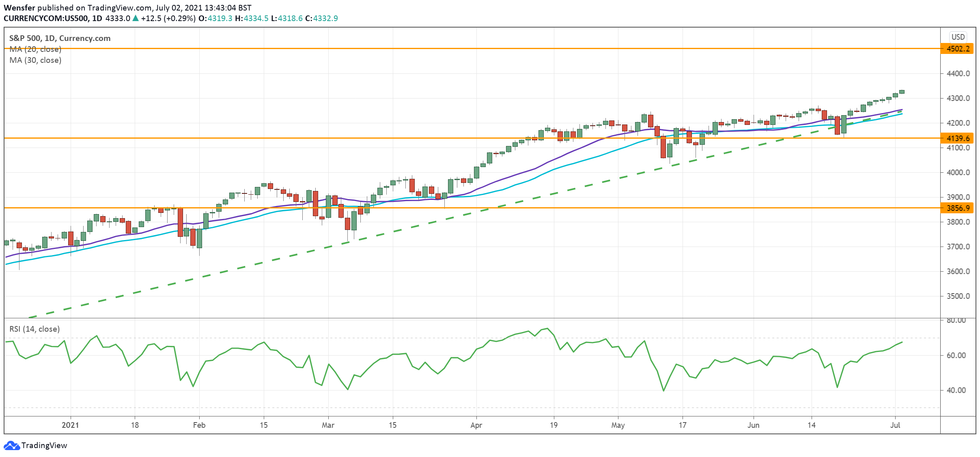Open the S&P 500, 1D, Currency.com title

point(60,38)
